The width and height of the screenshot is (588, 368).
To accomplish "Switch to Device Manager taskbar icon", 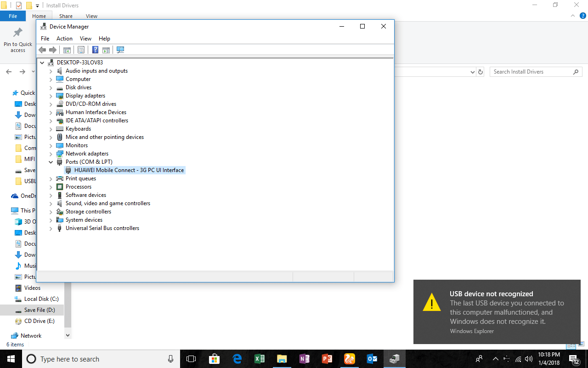I will tap(395, 359).
